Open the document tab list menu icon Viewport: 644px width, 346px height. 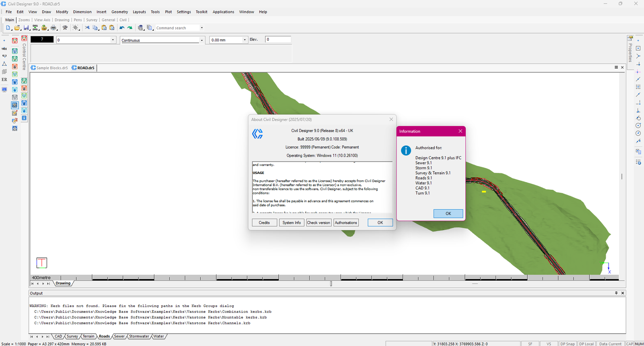point(616,67)
